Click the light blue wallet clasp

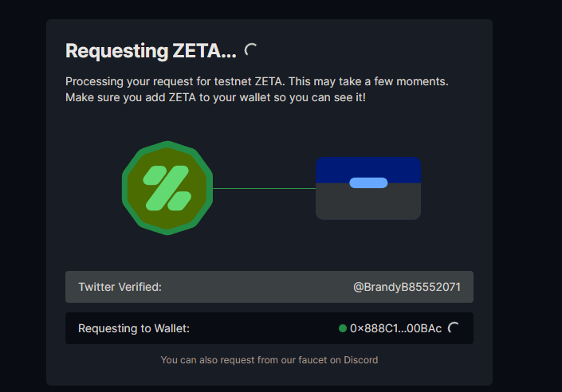[368, 182]
